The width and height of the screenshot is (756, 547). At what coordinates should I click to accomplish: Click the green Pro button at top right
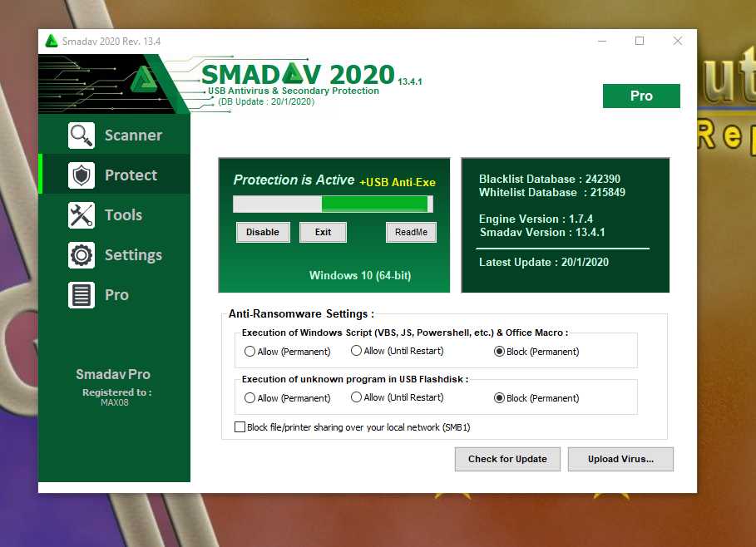click(x=641, y=96)
